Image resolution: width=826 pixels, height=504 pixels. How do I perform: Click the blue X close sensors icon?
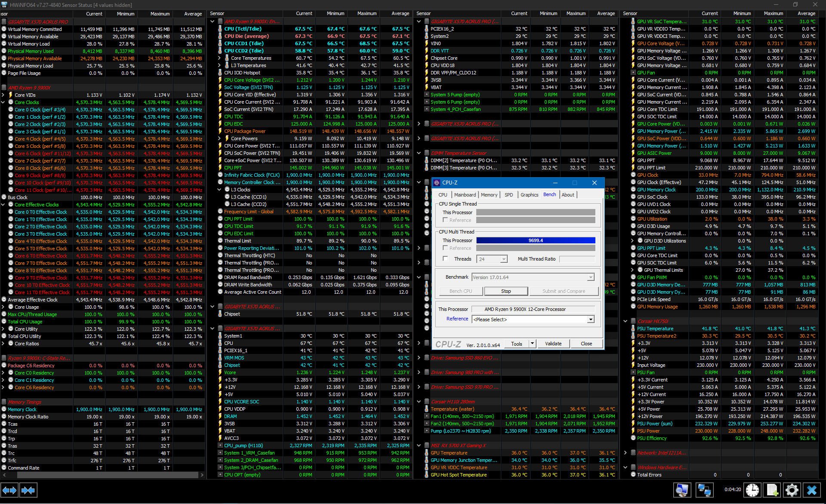click(812, 490)
